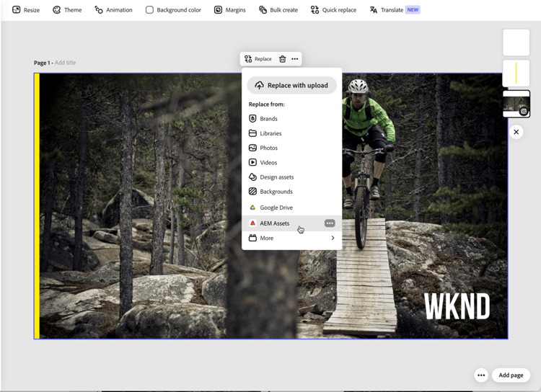
Task: Open the Margins settings
Action: point(230,10)
